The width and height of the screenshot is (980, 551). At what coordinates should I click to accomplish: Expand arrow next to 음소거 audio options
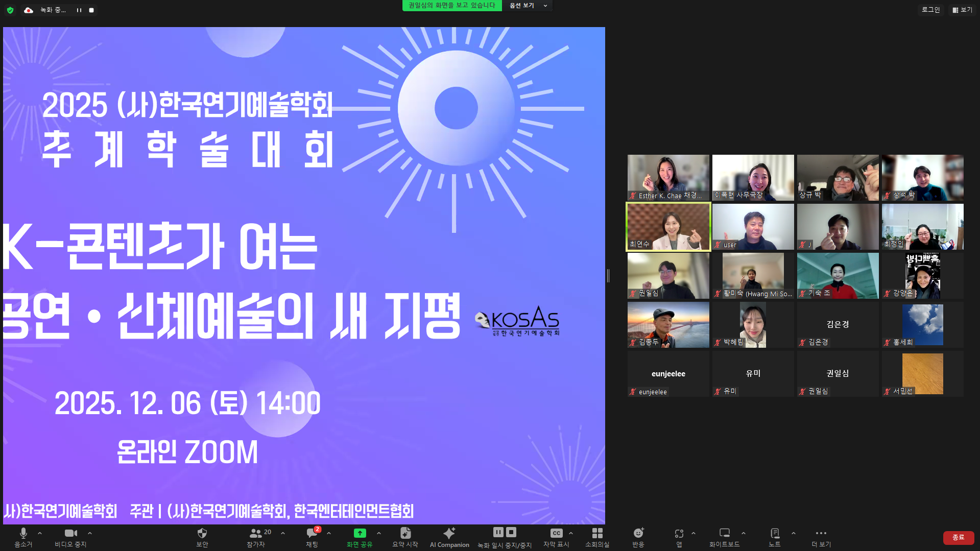[x=40, y=533]
